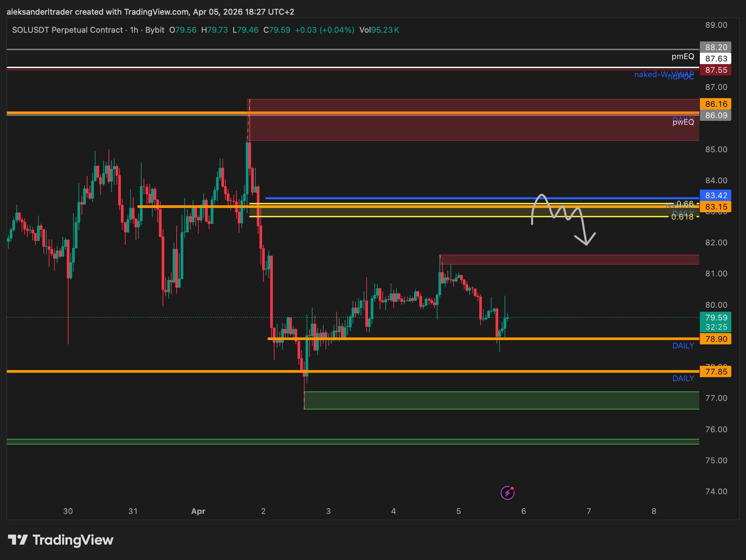The width and height of the screenshot is (746, 560).
Task: Click the dark red 87.55 price tag
Action: click(x=715, y=70)
